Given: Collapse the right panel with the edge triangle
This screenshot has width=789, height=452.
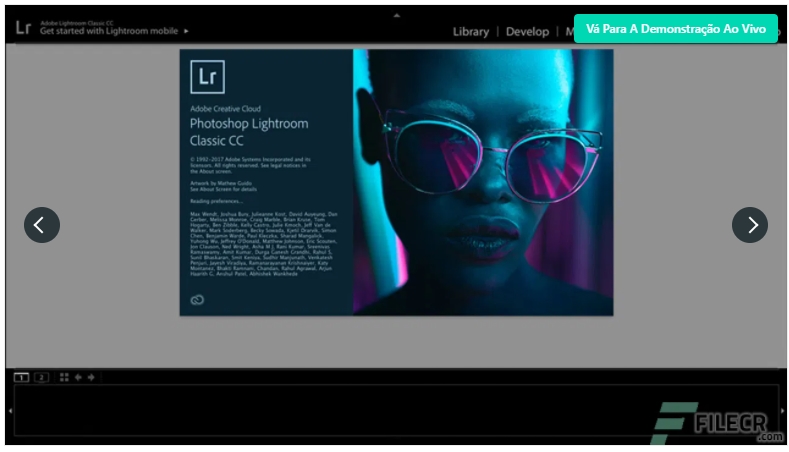Looking at the screenshot, I should click(783, 411).
